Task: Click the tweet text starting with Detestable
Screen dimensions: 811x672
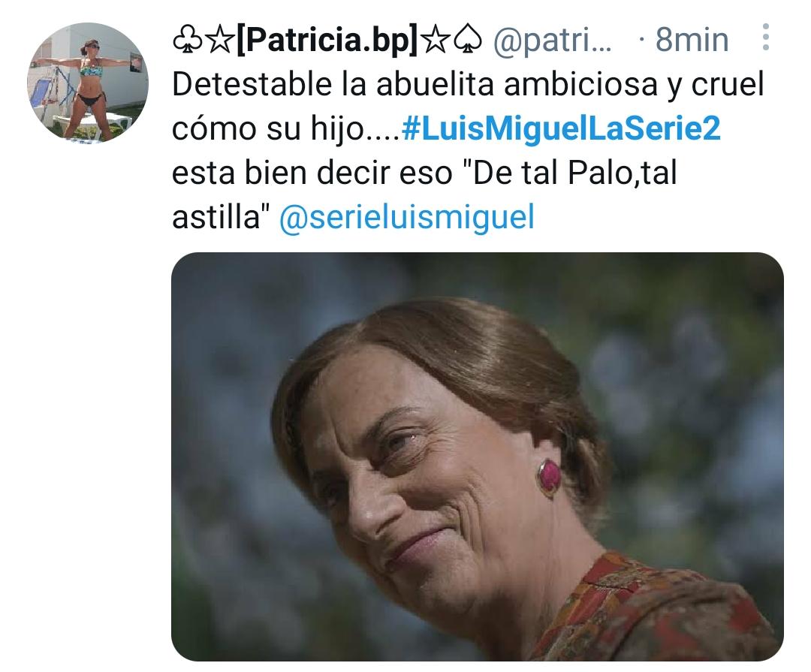Action: (468, 150)
